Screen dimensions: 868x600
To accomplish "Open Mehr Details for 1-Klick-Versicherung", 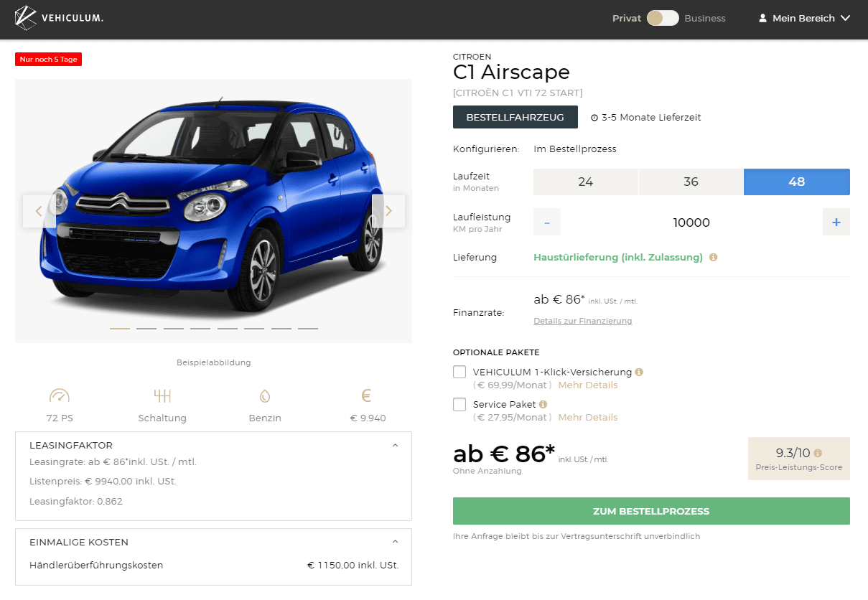I will tap(588, 385).
